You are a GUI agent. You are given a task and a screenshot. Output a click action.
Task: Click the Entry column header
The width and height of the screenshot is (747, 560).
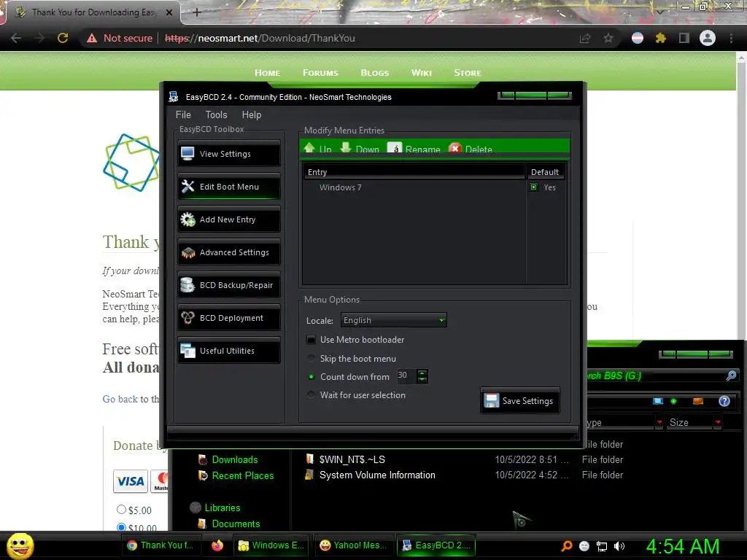414,172
